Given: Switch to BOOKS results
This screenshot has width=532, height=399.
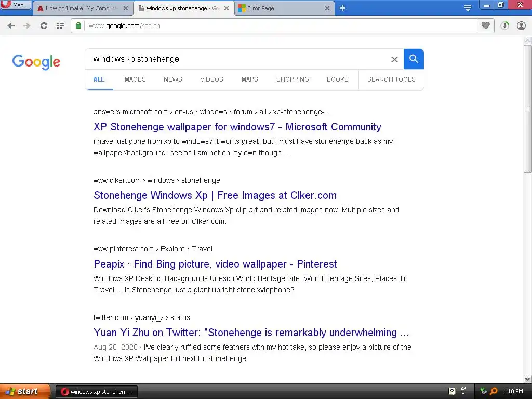Looking at the screenshot, I should [x=338, y=79].
